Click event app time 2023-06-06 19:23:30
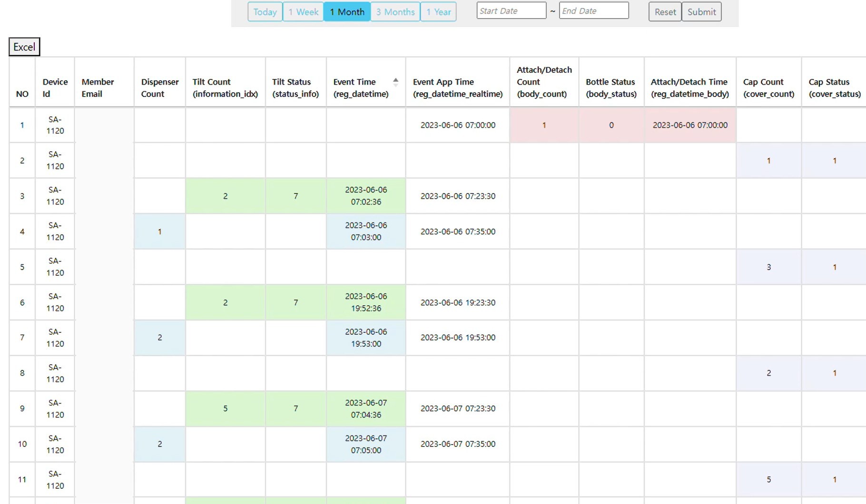 [458, 302]
